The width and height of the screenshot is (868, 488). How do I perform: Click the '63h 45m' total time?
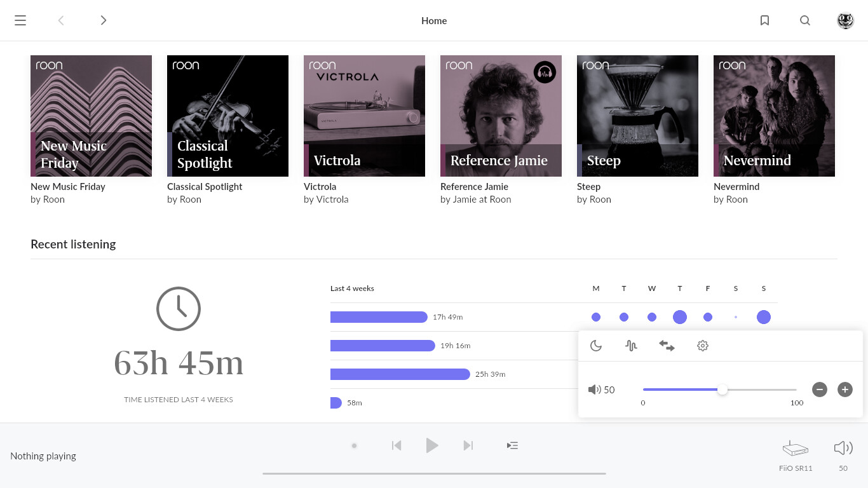(x=179, y=363)
